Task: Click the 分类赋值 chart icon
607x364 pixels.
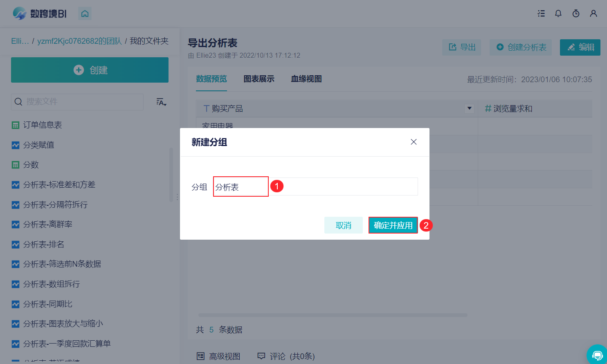Action: 16,145
